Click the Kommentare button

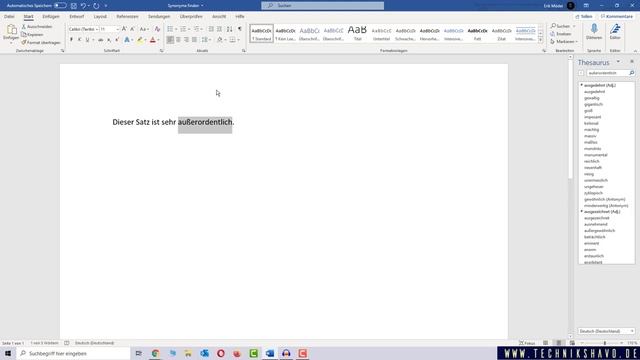point(617,16)
